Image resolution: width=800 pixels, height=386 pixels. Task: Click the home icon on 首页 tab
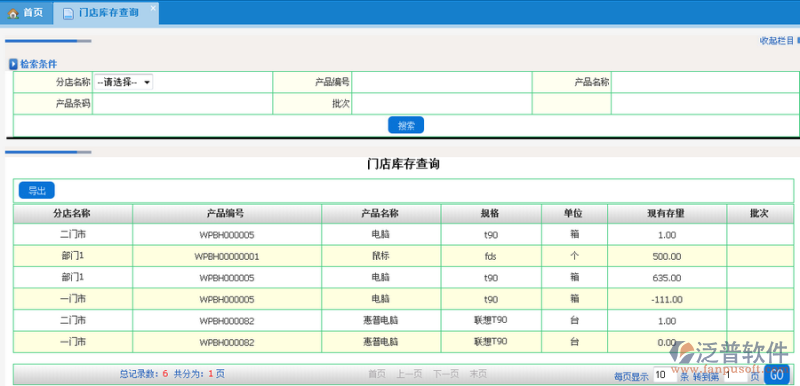point(13,13)
